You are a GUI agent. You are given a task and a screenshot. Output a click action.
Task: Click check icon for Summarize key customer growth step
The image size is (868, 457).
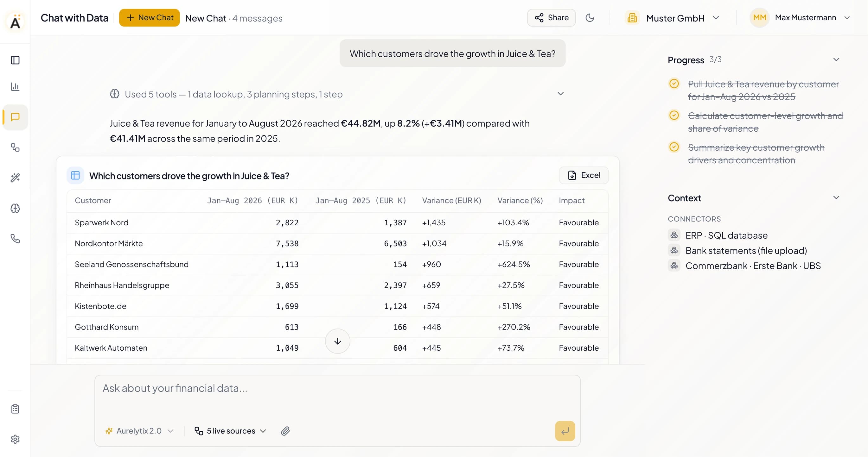coord(674,147)
